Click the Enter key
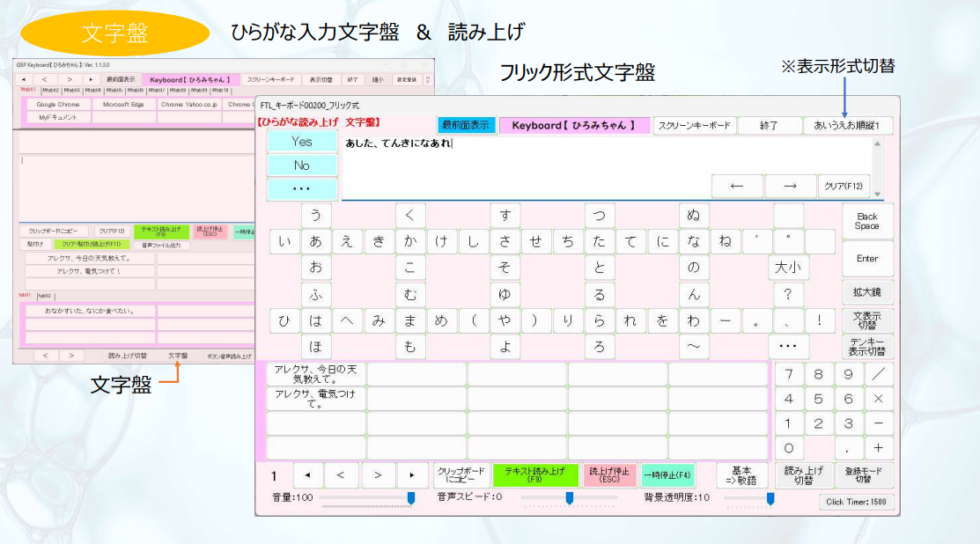Screen dimensions: 980x544 (867, 258)
